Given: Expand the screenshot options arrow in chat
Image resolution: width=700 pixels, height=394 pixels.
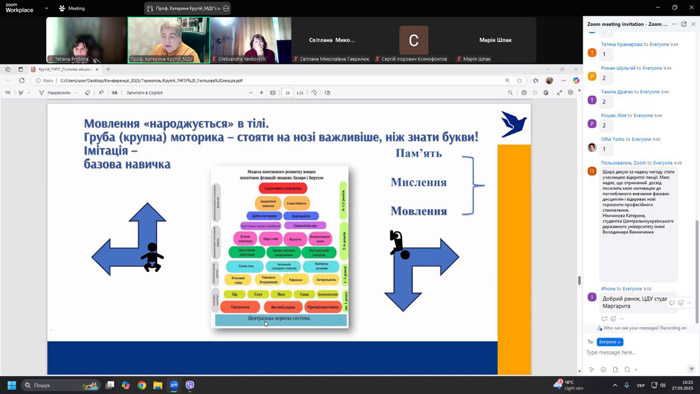Looking at the screenshot, I should pyautogui.click(x=636, y=369).
